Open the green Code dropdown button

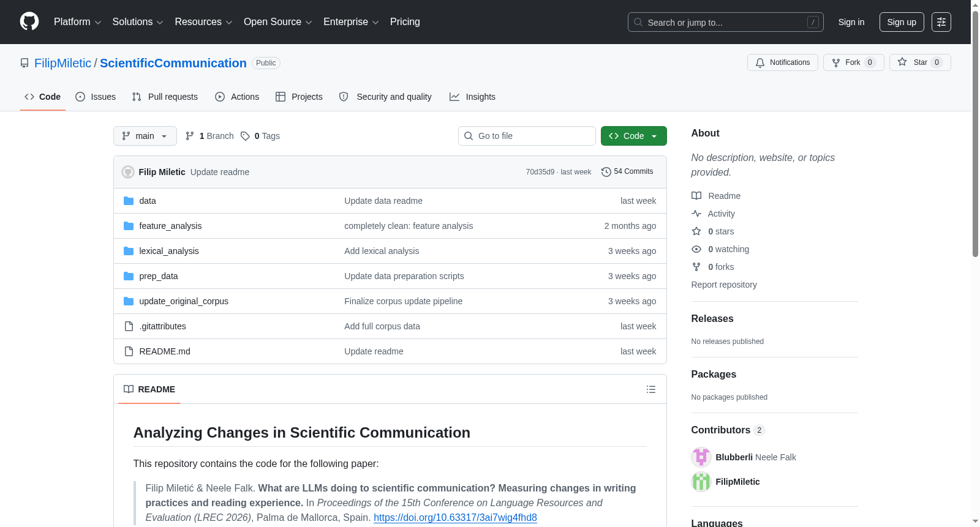634,136
